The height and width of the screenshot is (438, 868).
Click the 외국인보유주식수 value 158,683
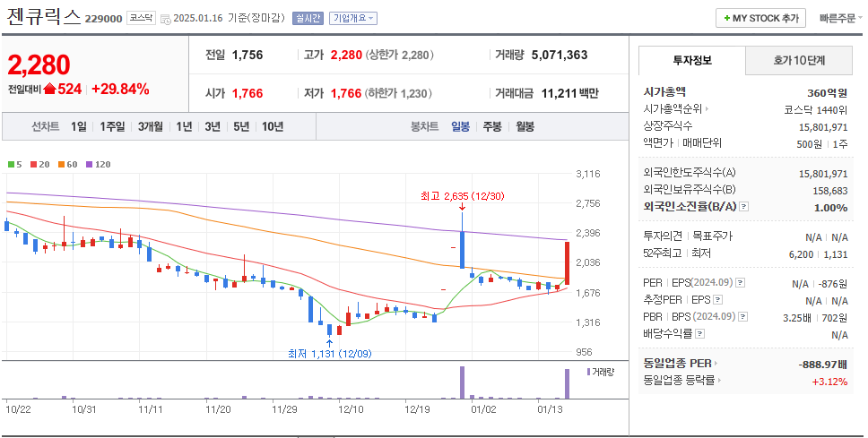(829, 191)
